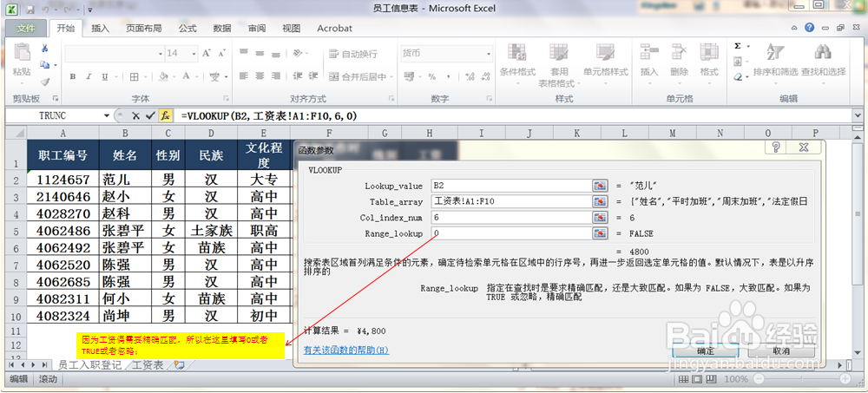Click range selector icon beside Table_array
This screenshot has width=868, height=393.
[x=599, y=201]
